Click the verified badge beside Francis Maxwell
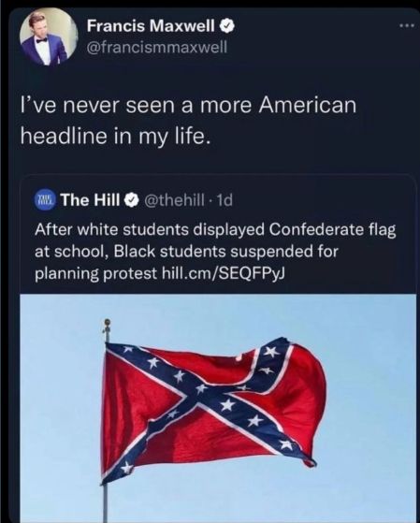This screenshot has height=523, width=420. (x=228, y=26)
